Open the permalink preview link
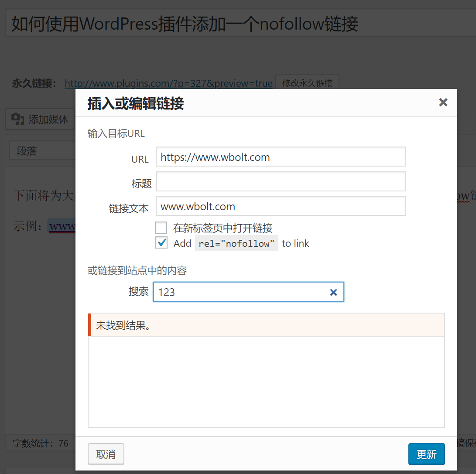The image size is (476, 474). tap(168, 83)
